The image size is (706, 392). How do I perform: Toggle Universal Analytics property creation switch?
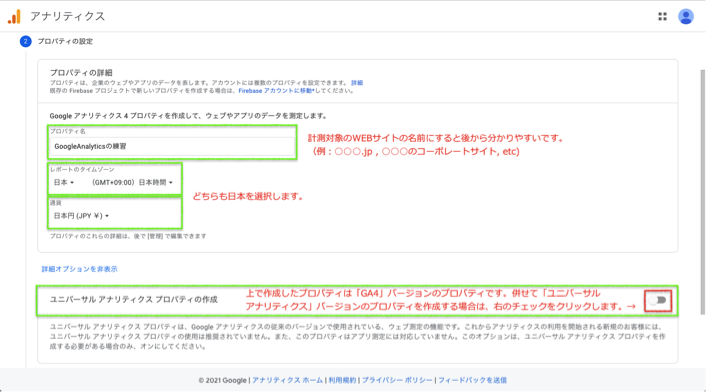click(658, 300)
